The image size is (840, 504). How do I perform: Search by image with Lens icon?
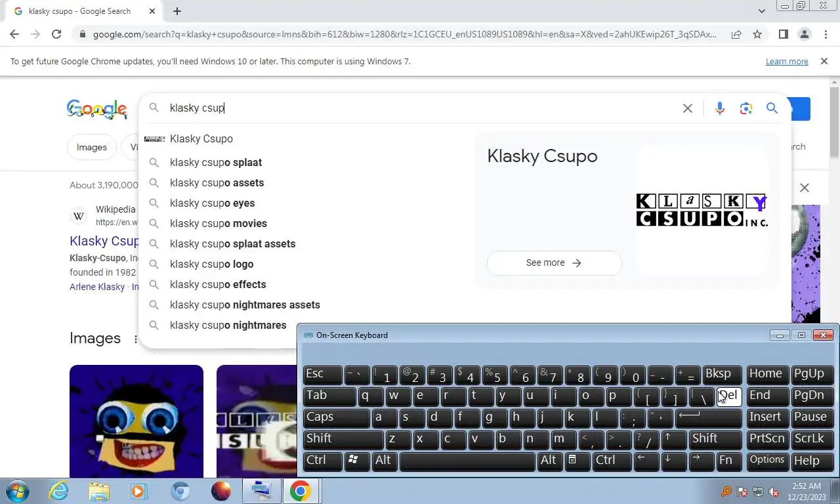point(745,108)
